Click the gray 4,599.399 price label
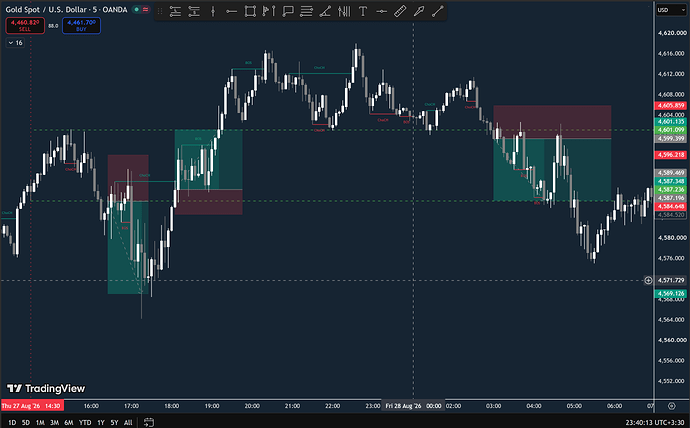 click(671, 139)
